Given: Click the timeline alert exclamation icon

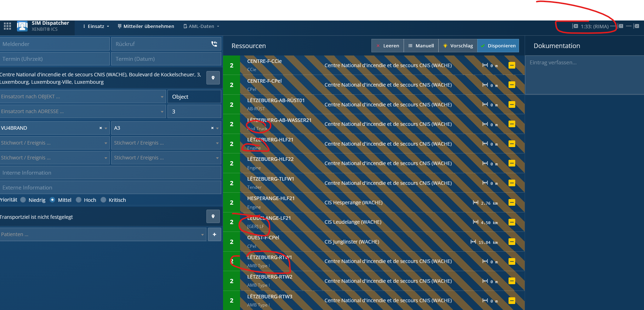Looking at the screenshot, I should 621,26.
